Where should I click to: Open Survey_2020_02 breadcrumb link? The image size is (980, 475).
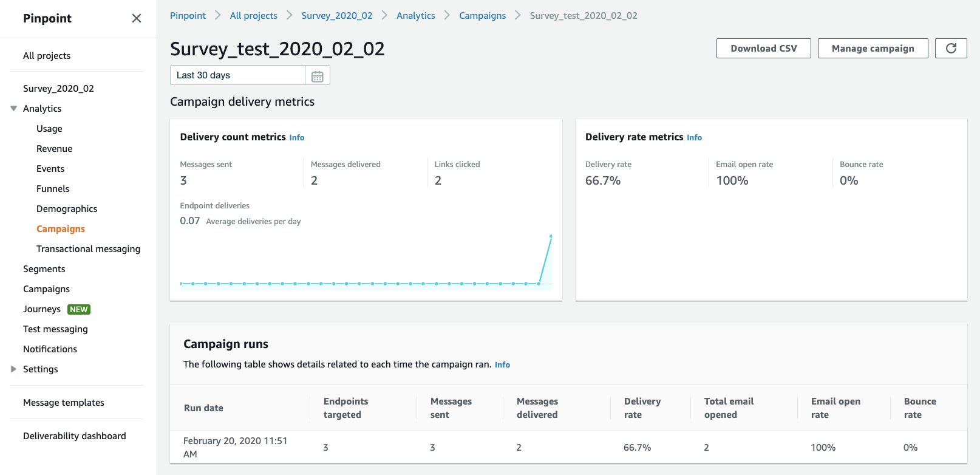337,16
